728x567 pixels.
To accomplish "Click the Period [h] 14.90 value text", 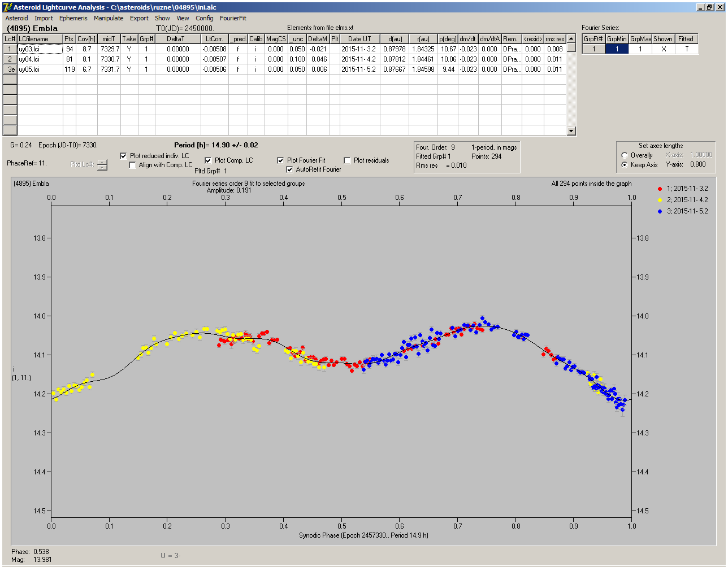I will [x=216, y=145].
